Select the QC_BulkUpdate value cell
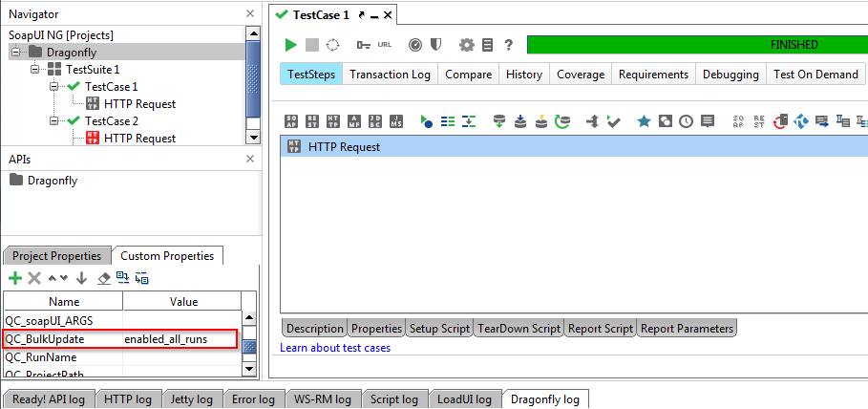Viewport: 868px width, 409px height. [179, 339]
